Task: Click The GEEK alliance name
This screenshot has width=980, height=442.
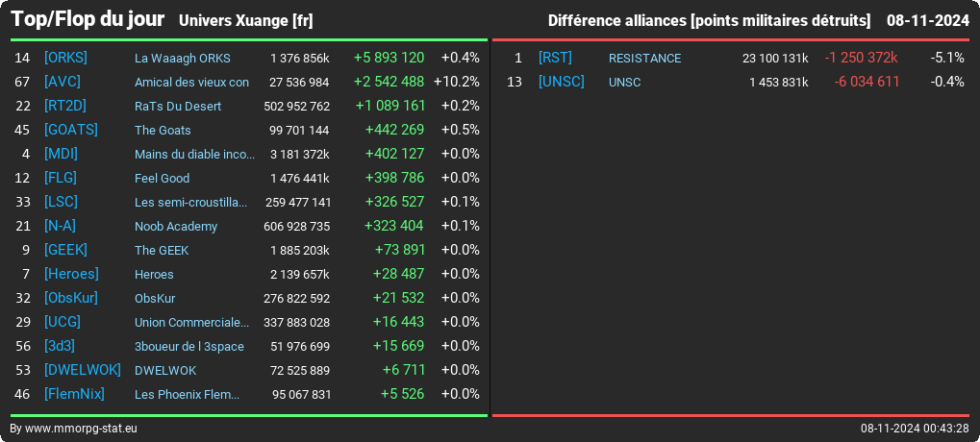Action: (x=162, y=251)
